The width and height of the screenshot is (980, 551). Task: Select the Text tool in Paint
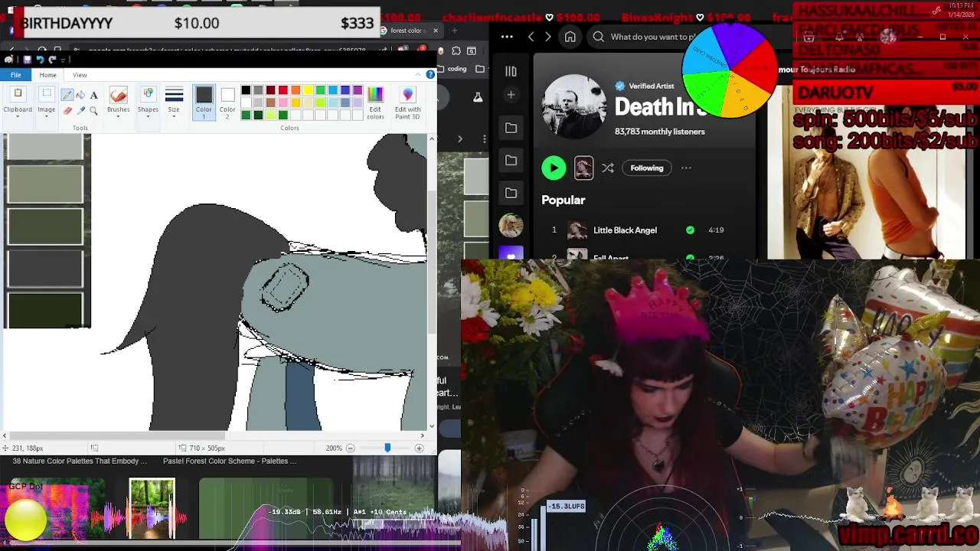click(x=93, y=95)
